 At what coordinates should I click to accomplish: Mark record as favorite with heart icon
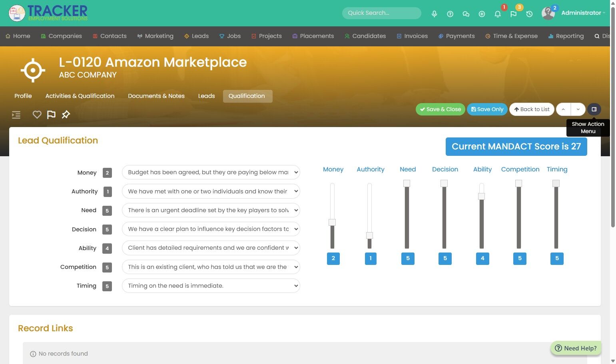tap(37, 115)
